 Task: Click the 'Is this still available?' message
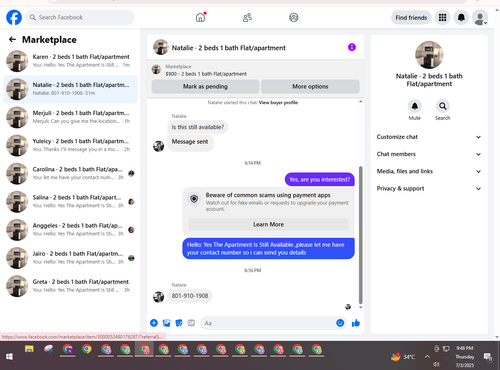[x=198, y=127]
